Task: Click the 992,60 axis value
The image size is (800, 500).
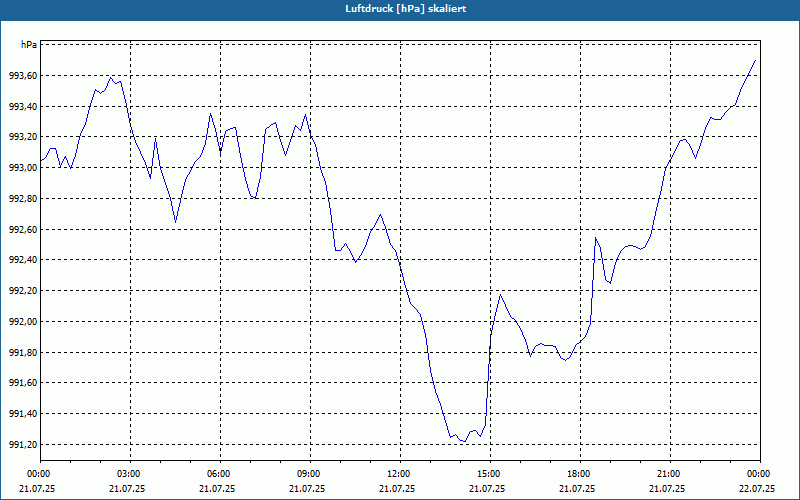Action: (x=23, y=229)
